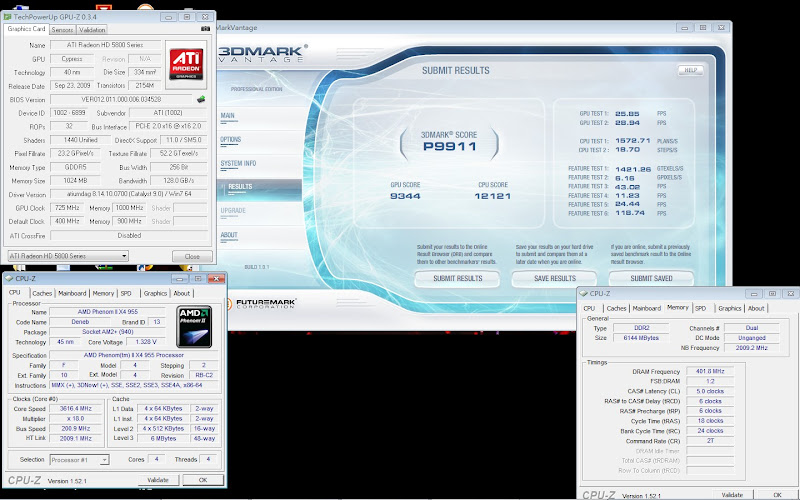This screenshot has height=500, width=800.
Task: Click the Submit Results button
Action: [457, 279]
